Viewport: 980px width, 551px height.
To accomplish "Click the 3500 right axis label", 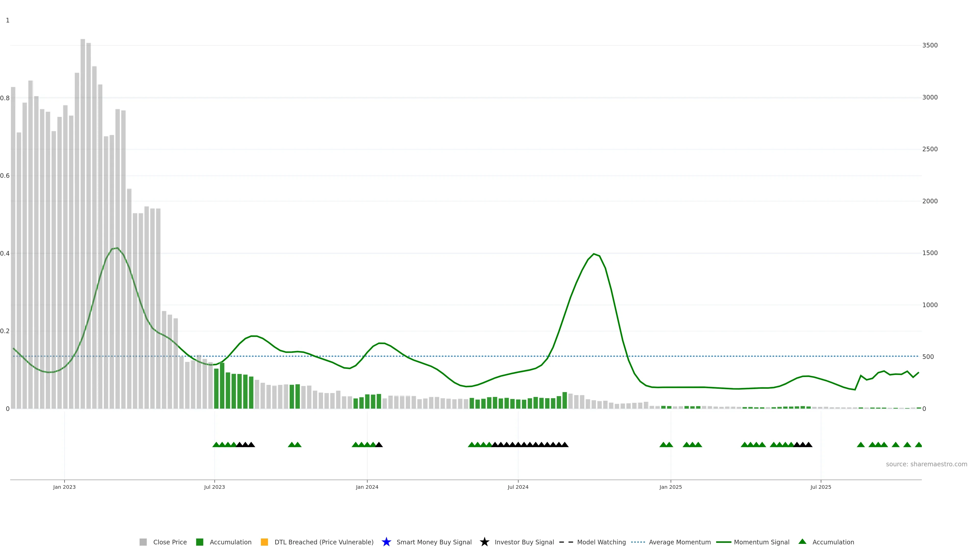I will click(x=930, y=45).
